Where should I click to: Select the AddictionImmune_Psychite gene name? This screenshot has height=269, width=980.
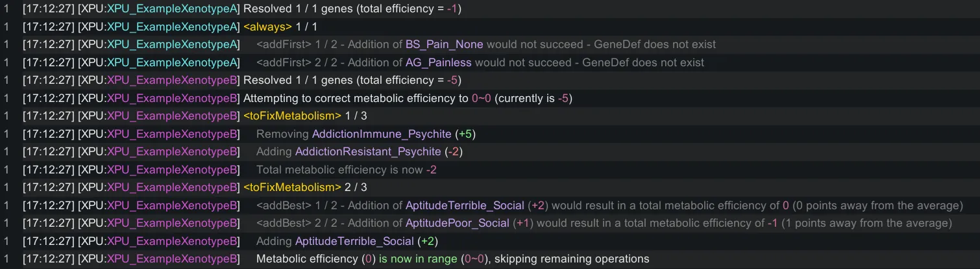click(x=381, y=134)
